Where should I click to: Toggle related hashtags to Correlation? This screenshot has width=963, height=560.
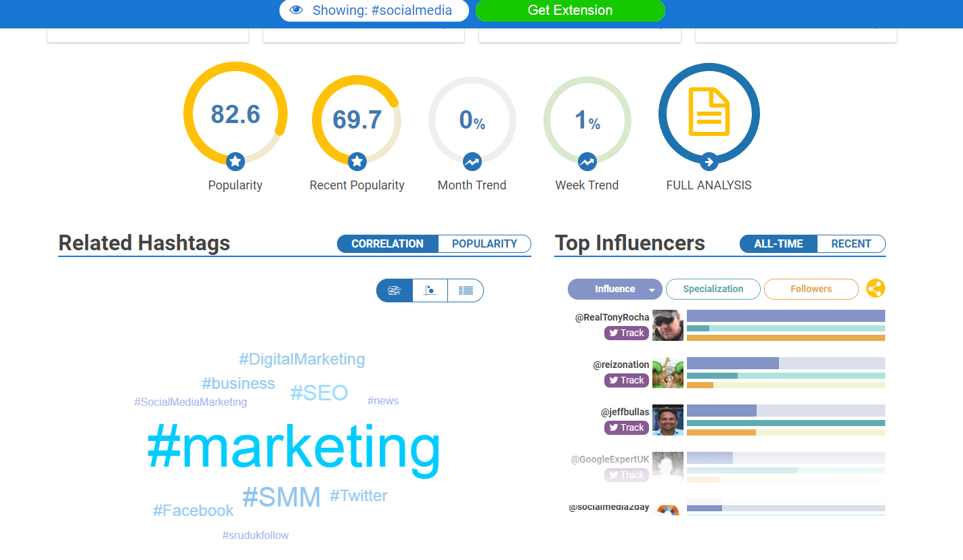387,243
